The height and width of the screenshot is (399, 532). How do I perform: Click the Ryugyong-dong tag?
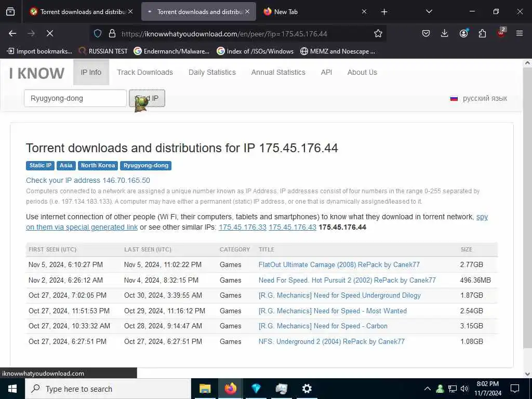146,166
